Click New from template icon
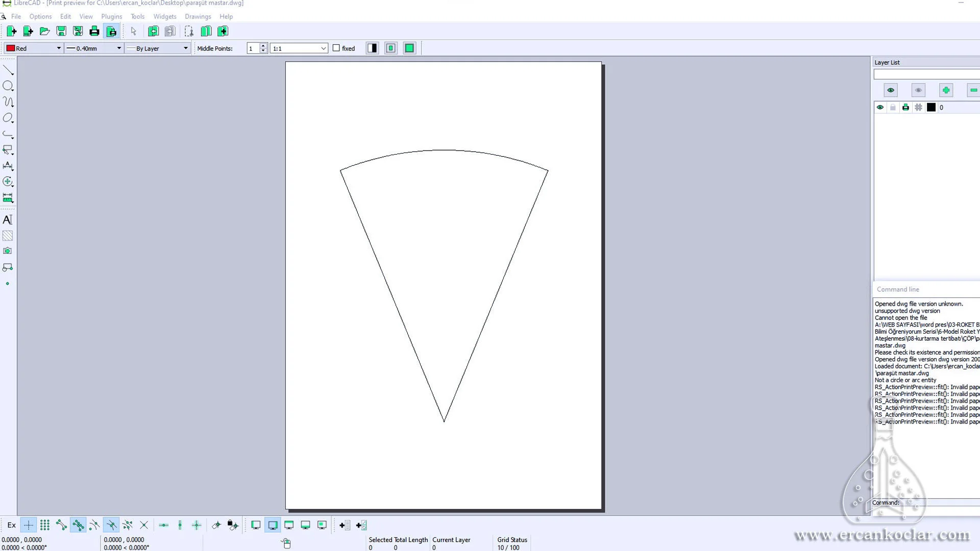This screenshot has width=980, height=551. point(28,32)
